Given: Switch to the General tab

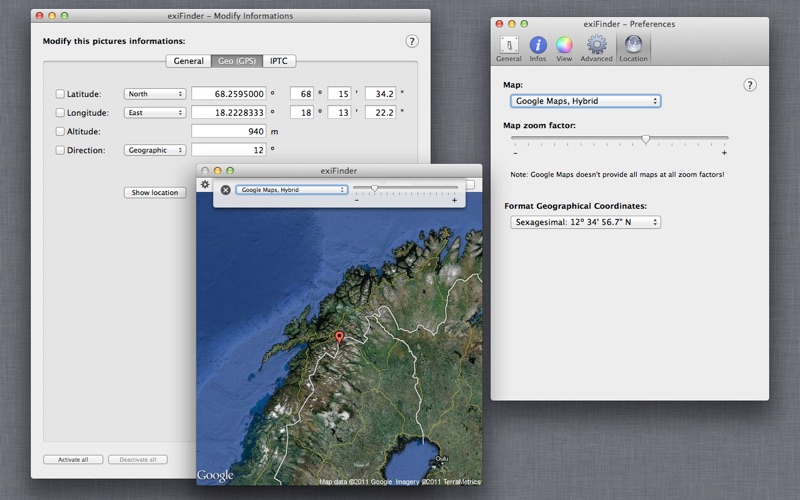Looking at the screenshot, I should [x=188, y=61].
